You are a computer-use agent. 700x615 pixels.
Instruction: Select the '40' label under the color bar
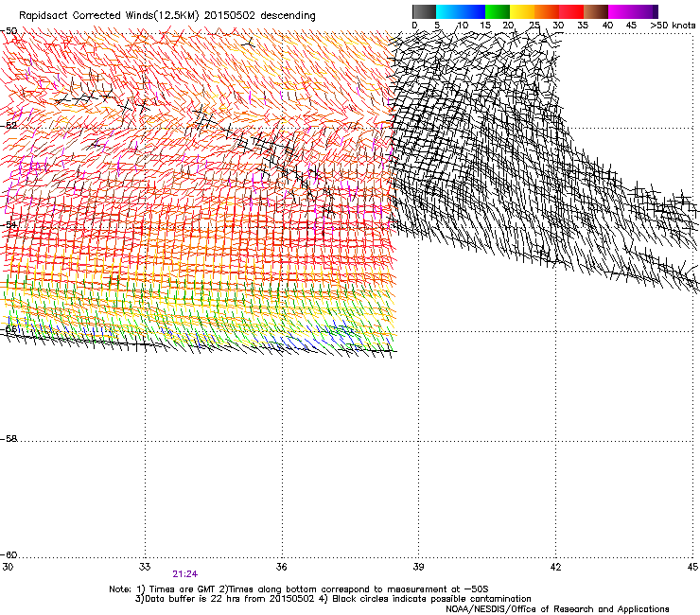click(x=607, y=25)
